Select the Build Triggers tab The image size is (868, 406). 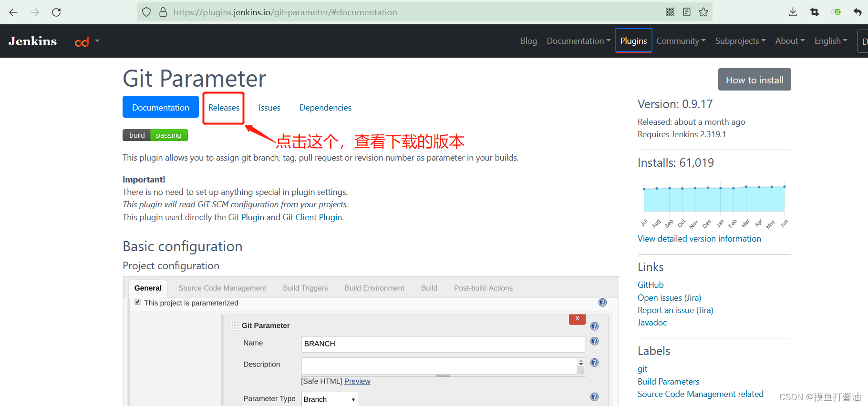tap(305, 288)
